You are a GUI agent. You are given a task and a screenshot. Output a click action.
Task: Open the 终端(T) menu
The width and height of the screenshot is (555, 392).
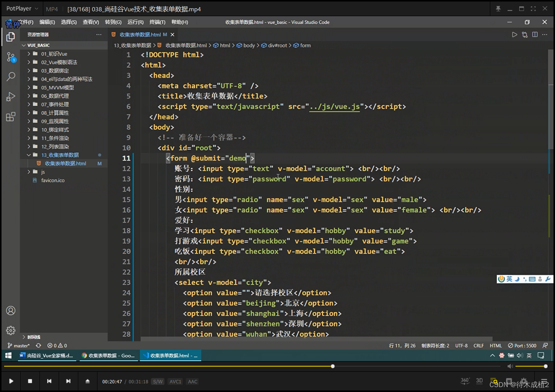(x=157, y=22)
